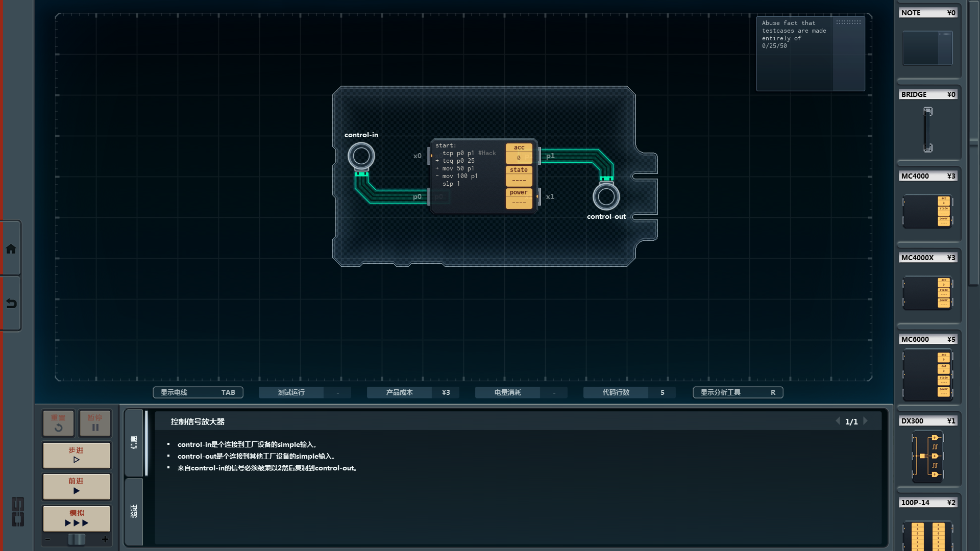
Task: Adjust the simulation speed slider handle
Action: (77, 539)
